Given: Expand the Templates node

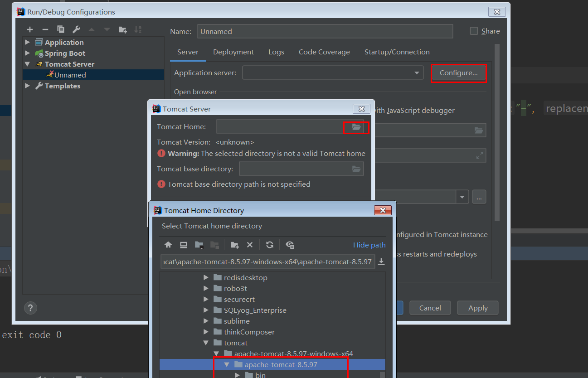Looking at the screenshot, I should tap(28, 86).
